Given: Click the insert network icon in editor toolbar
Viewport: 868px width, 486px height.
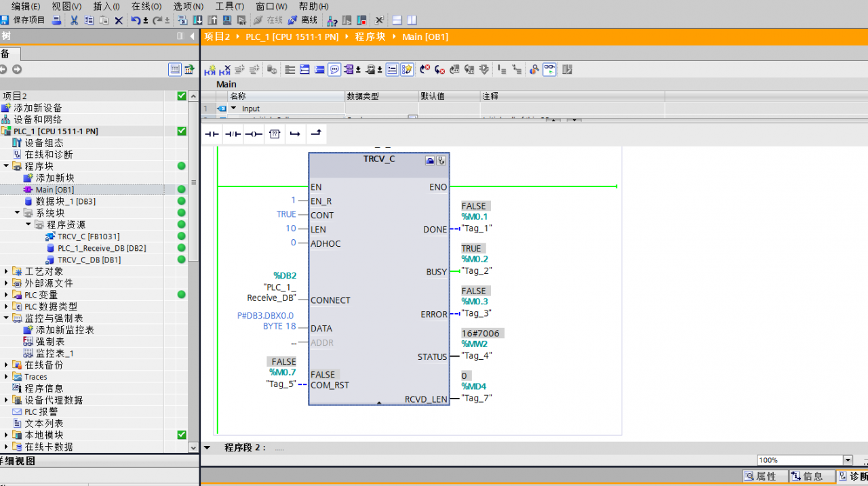Looking at the screenshot, I should [x=210, y=69].
